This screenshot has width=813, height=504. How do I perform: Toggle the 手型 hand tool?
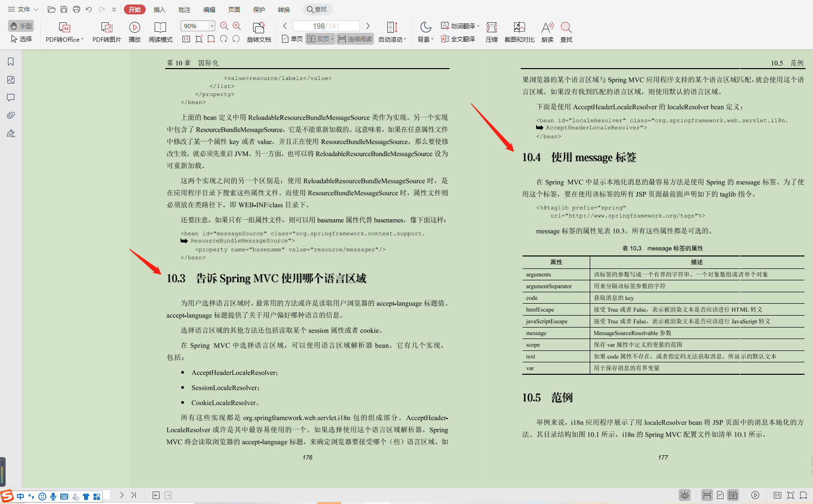click(21, 26)
